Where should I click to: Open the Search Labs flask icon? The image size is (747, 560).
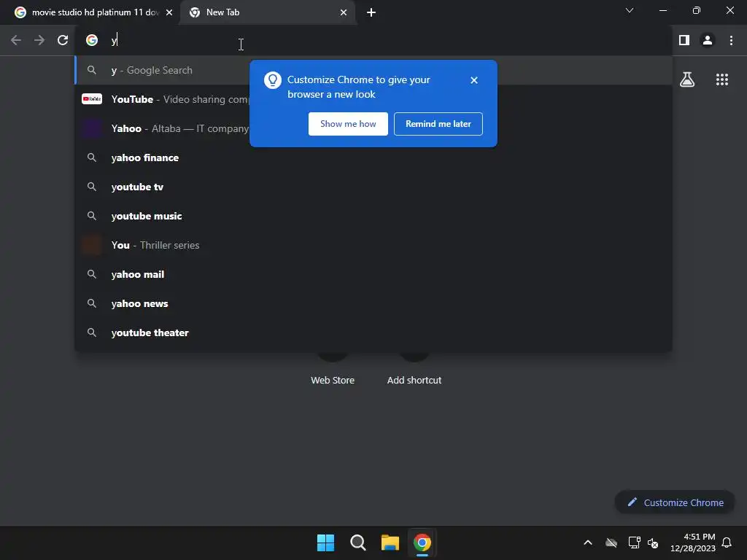[x=687, y=79]
